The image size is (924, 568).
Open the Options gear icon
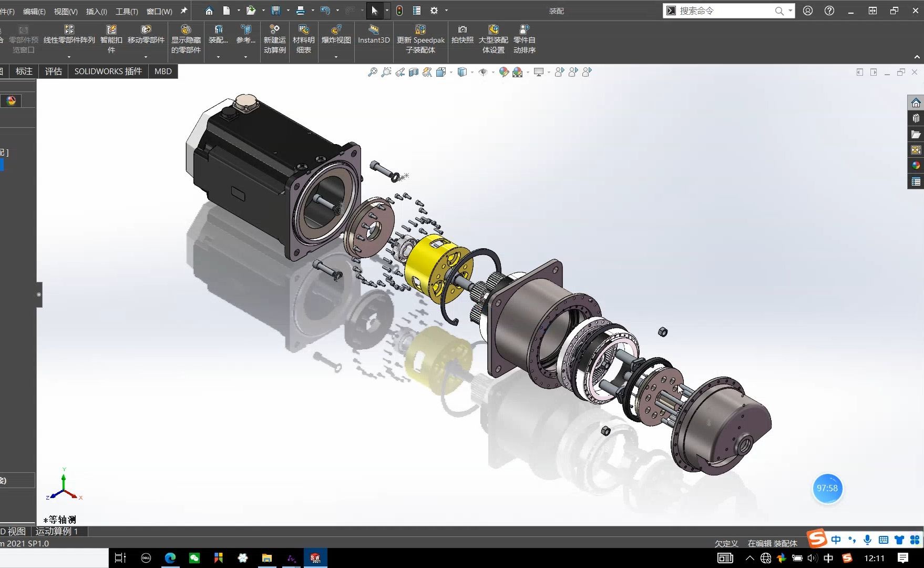434,11
